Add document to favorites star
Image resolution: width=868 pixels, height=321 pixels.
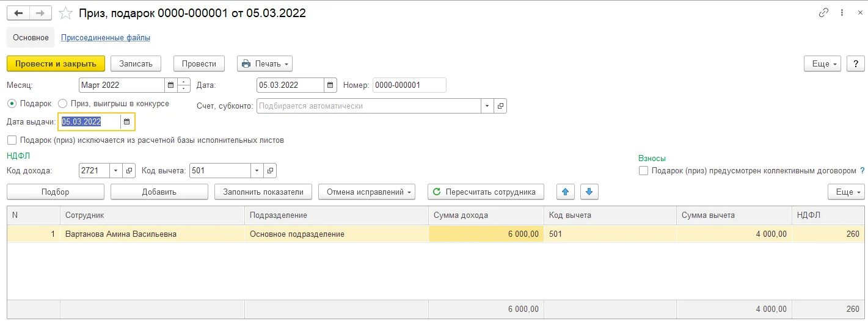click(x=65, y=13)
